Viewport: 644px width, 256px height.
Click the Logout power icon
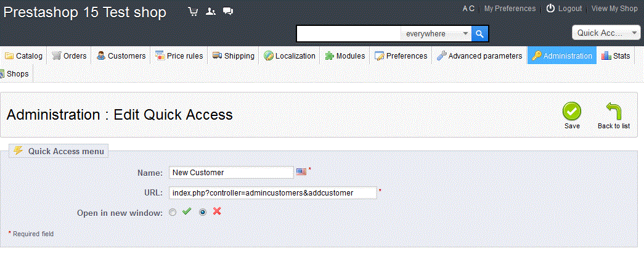550,9
